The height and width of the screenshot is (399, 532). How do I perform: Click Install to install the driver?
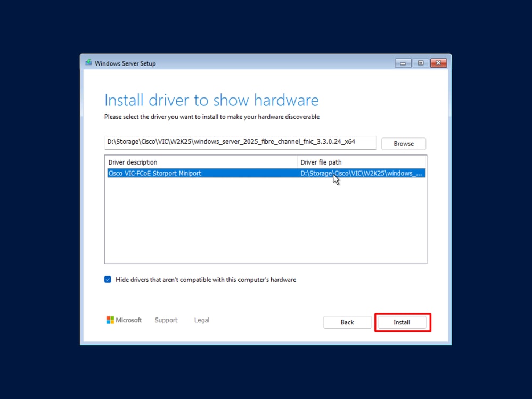coord(403,322)
